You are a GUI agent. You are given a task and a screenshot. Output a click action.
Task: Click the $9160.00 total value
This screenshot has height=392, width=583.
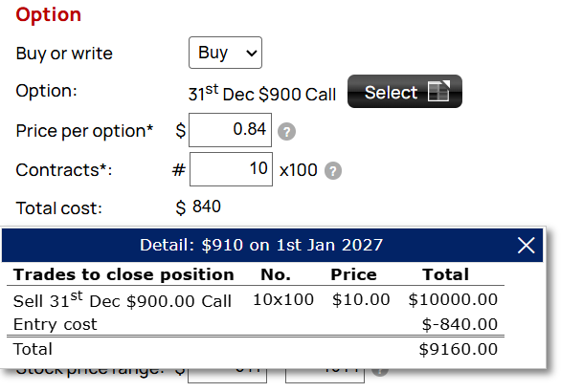pyautogui.click(x=458, y=349)
